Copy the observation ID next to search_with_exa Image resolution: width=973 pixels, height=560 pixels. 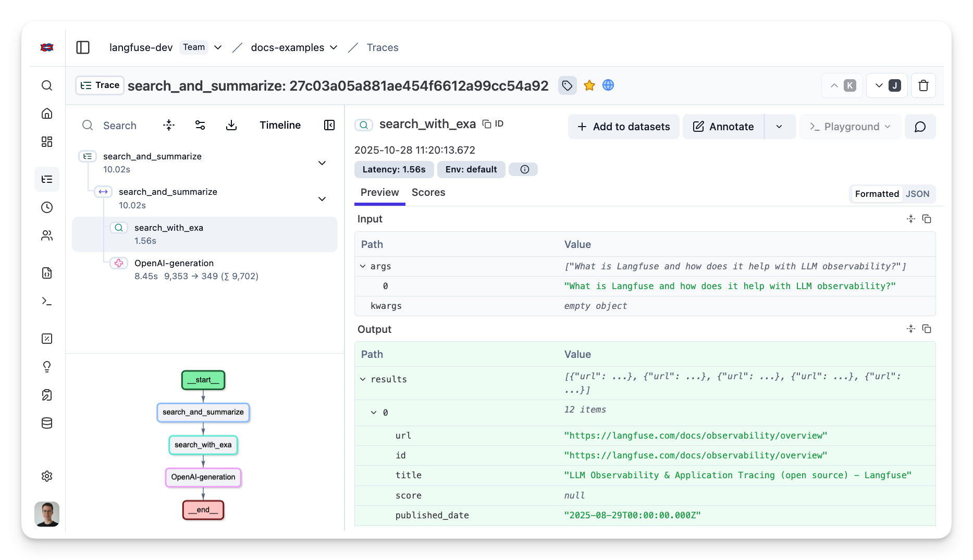point(487,124)
